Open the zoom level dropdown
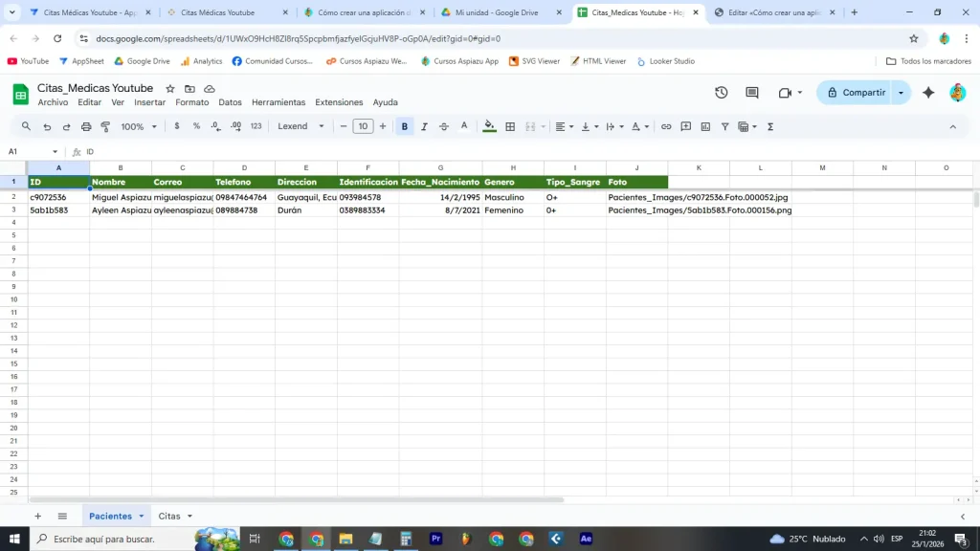Screen dimensions: 980x551 tap(138, 125)
